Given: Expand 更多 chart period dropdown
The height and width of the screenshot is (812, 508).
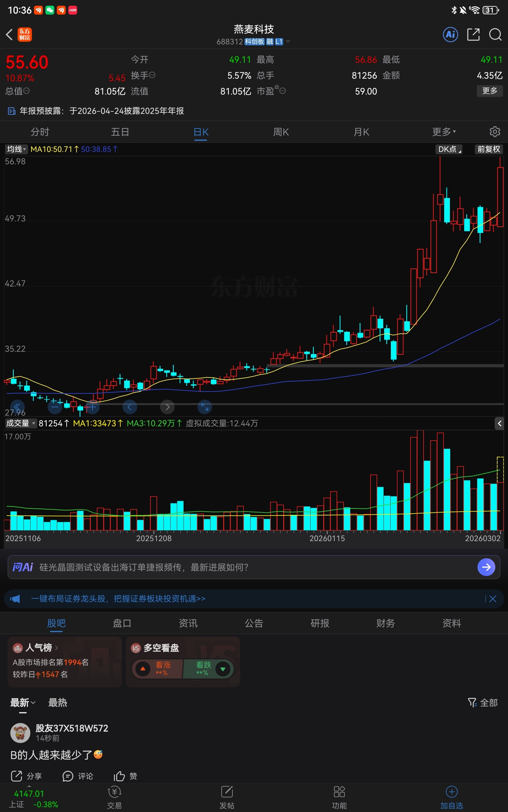Looking at the screenshot, I should [x=444, y=132].
